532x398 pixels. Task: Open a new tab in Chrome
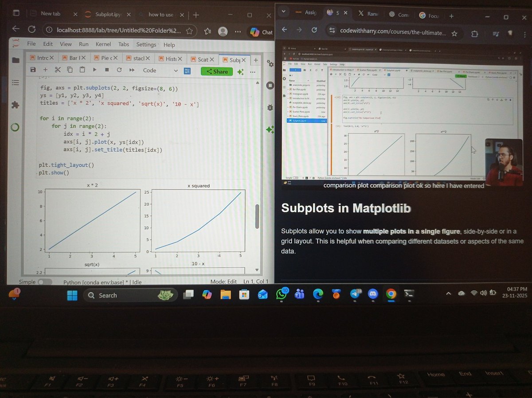pos(451,16)
